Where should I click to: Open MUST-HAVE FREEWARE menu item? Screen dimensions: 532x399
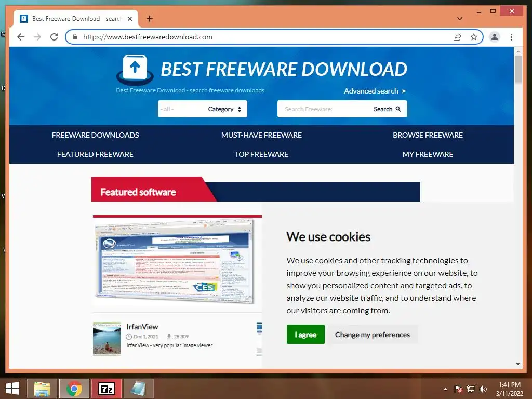click(x=261, y=135)
